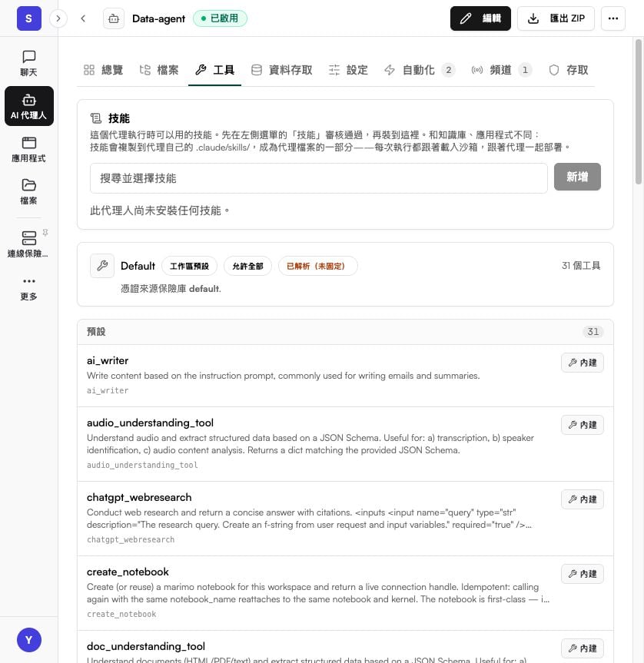
Task: Open user avatar Y
Action: 28,640
